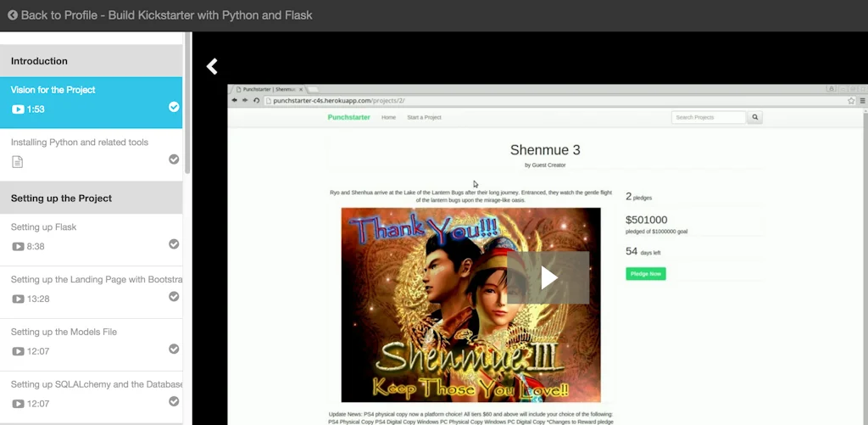
Task: Click video icon beside 1:53 duration
Action: click(18, 109)
